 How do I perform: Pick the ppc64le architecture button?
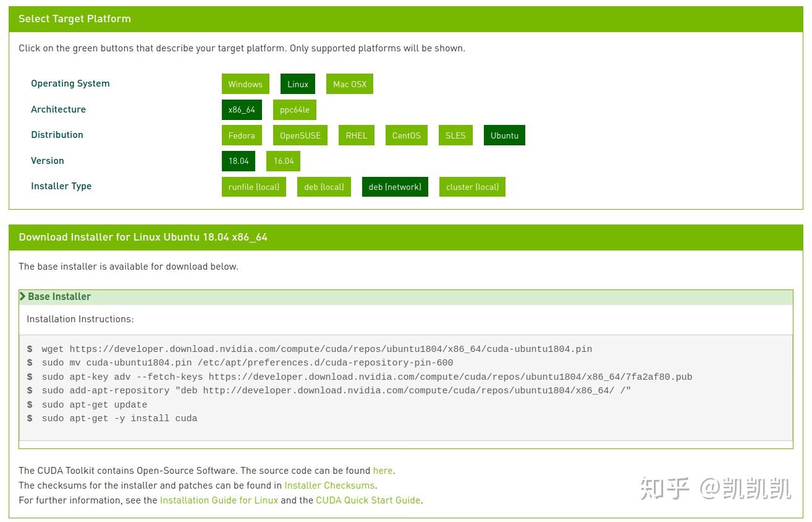(295, 109)
